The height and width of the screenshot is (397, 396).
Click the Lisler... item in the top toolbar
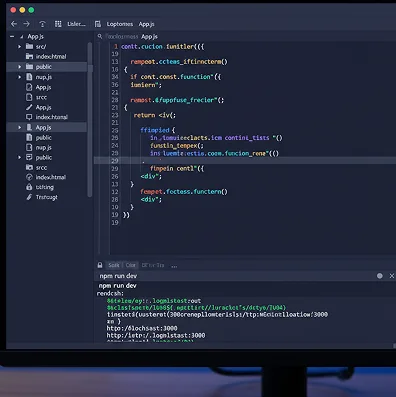[x=76, y=24]
